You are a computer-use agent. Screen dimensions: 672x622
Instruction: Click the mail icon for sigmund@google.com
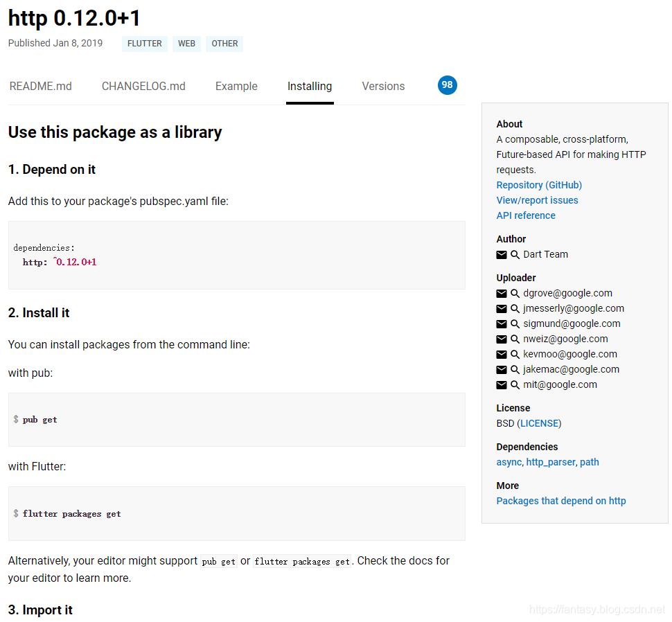(502, 324)
